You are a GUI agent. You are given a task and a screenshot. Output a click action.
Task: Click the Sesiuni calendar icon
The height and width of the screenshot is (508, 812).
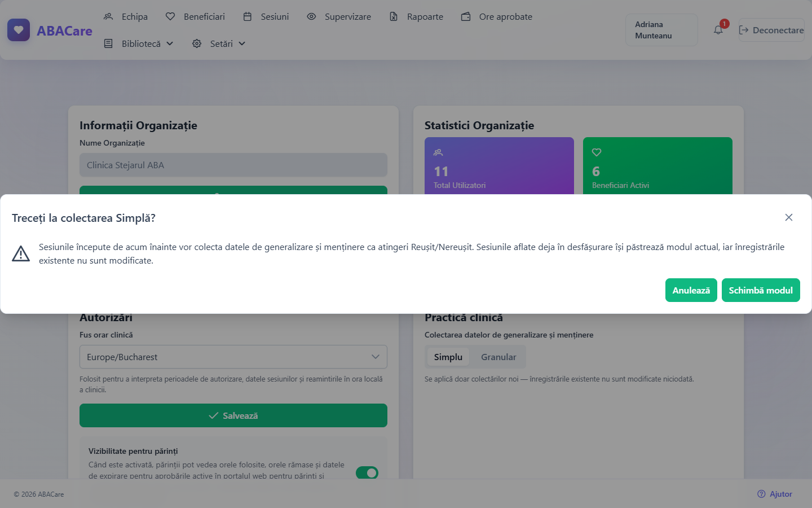[248, 17]
